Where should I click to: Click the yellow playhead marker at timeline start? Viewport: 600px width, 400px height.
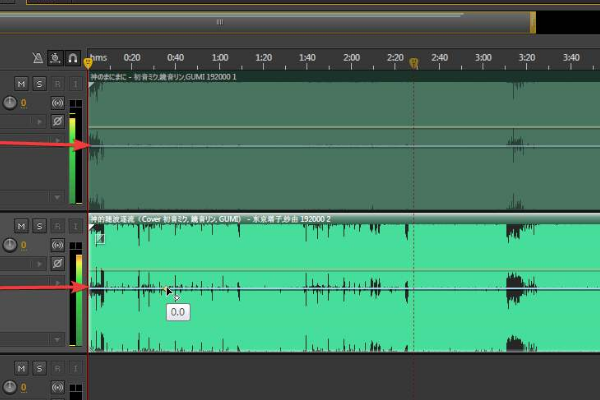coord(88,63)
